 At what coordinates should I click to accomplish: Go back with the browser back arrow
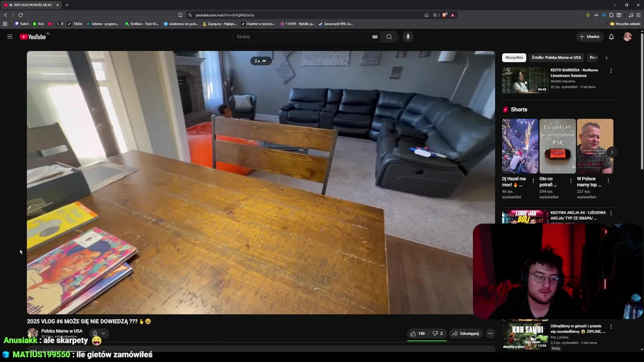click(x=6, y=15)
